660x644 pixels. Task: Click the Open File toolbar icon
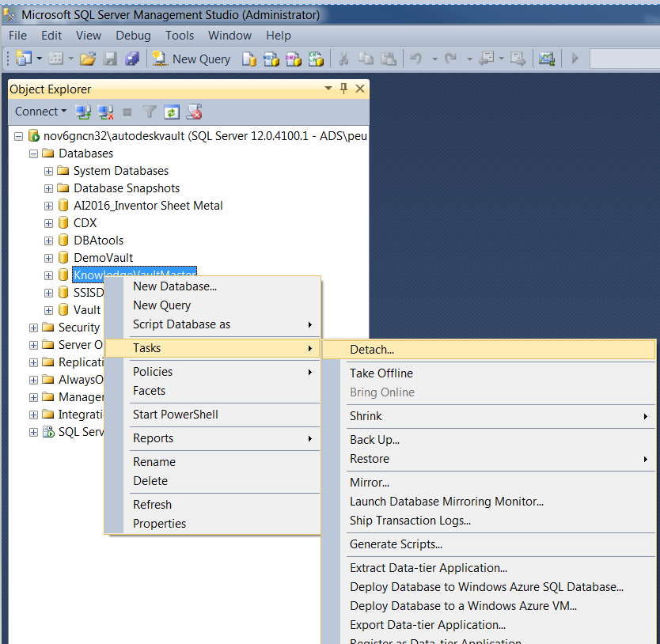pos(87,59)
